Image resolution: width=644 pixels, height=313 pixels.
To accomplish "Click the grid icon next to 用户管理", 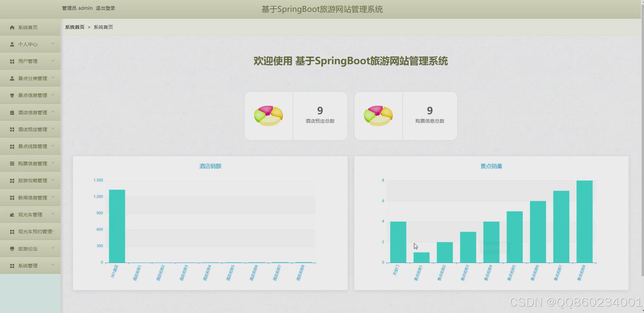I will coord(12,61).
